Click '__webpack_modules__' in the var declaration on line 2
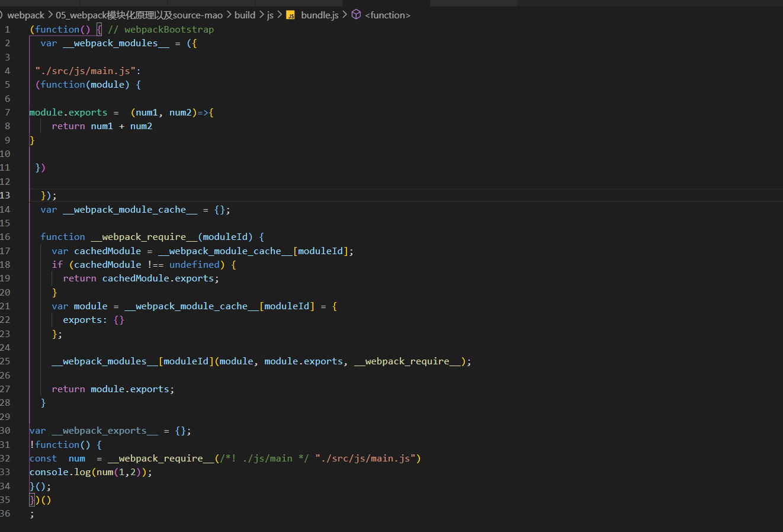Screen dimensions: 783x532 tap(116, 43)
